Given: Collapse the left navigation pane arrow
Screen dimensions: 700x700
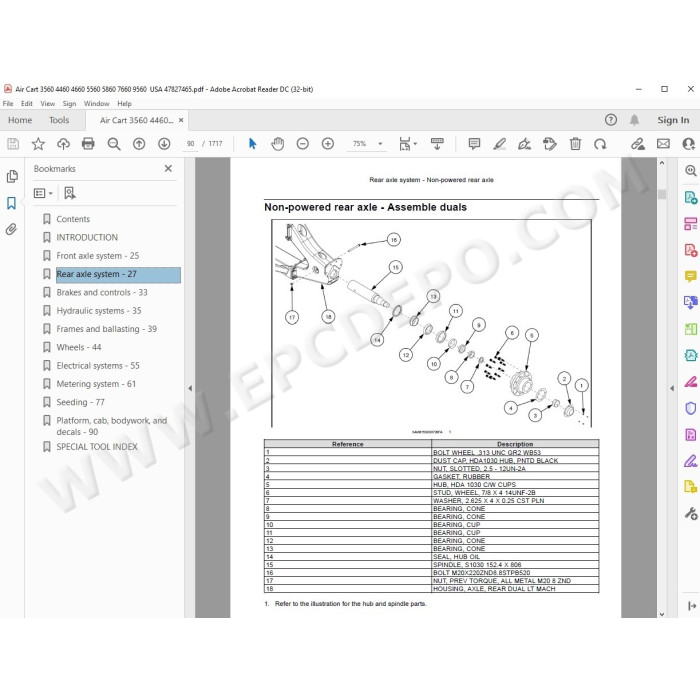Looking at the screenshot, I should [x=190, y=388].
